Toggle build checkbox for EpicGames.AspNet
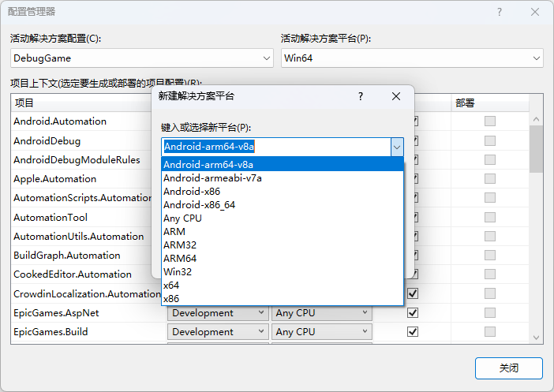The height and width of the screenshot is (392, 554). point(412,312)
